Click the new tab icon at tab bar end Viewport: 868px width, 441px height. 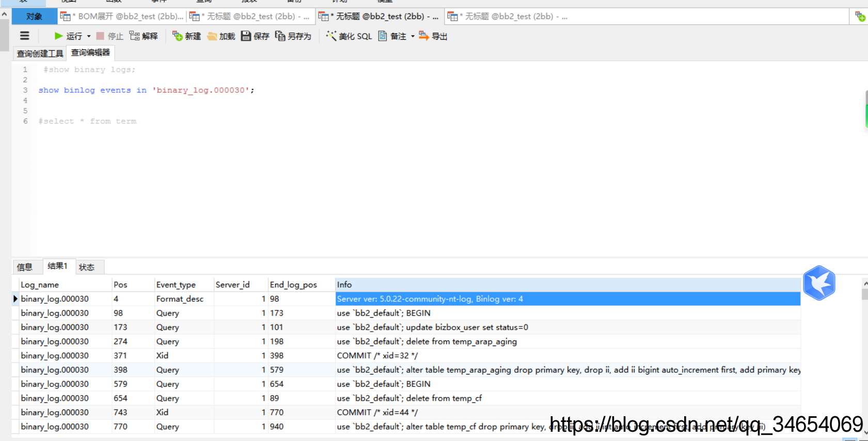pyautogui.click(x=860, y=17)
